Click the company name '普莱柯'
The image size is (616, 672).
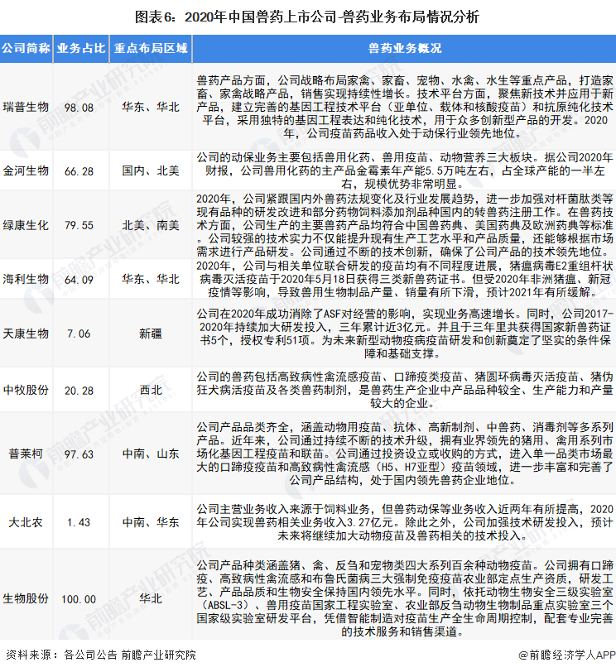(x=26, y=454)
